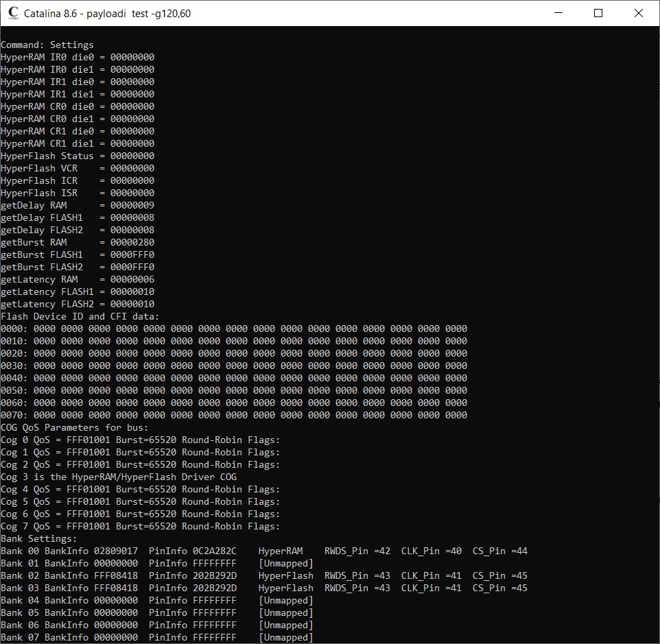Click the 'getBurst FLASH2' line
This screenshot has height=644, width=660.
pyautogui.click(x=78, y=267)
